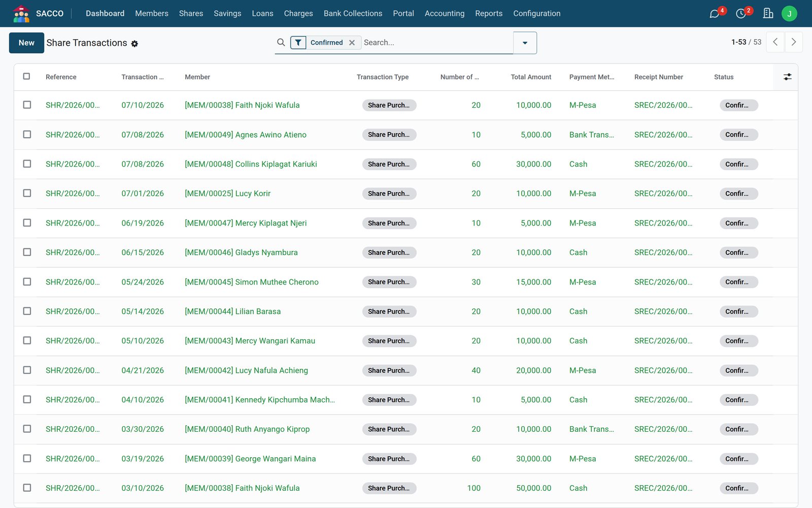Open column adjust settings icon

[787, 77]
